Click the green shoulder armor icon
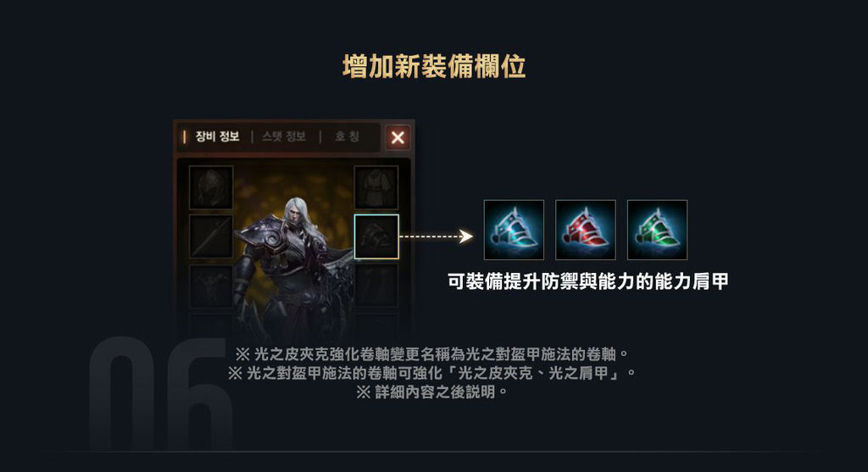 [x=657, y=230]
